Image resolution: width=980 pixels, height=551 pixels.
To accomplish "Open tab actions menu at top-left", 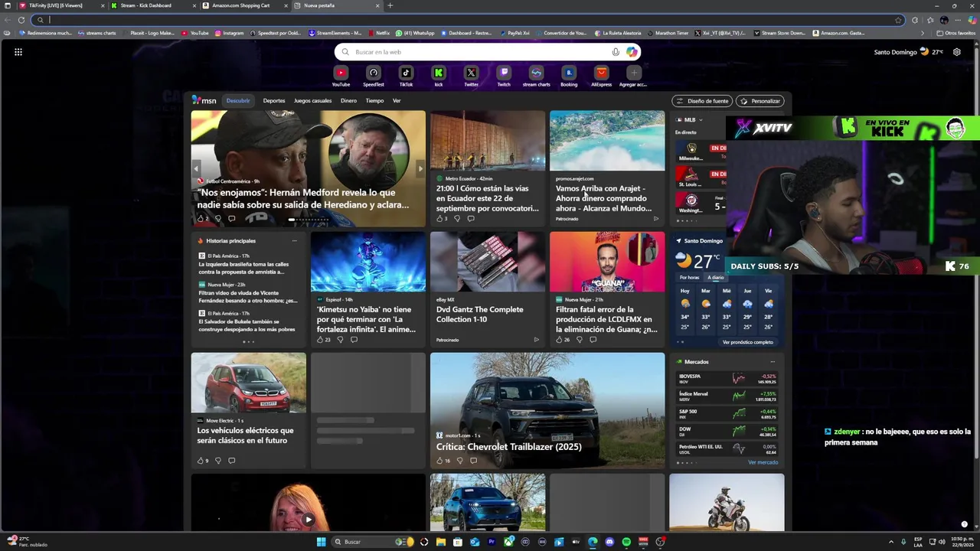I will click(x=8, y=5).
